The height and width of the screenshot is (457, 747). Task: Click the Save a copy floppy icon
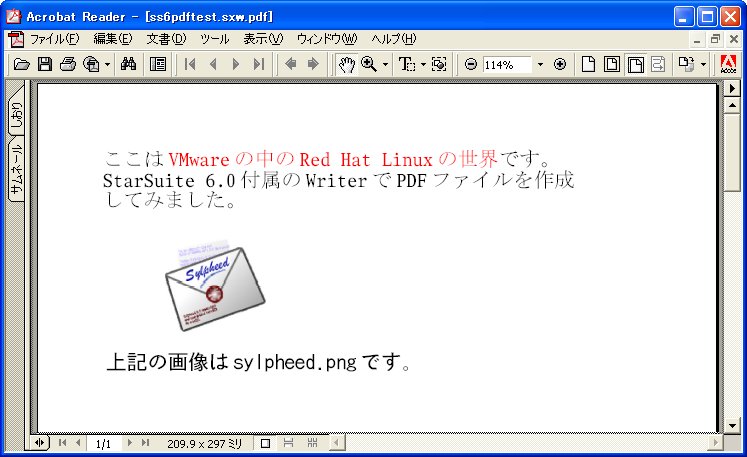click(x=45, y=64)
